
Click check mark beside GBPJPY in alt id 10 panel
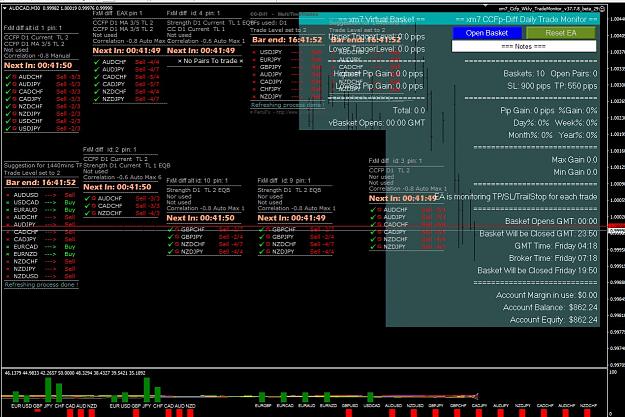pos(171,237)
